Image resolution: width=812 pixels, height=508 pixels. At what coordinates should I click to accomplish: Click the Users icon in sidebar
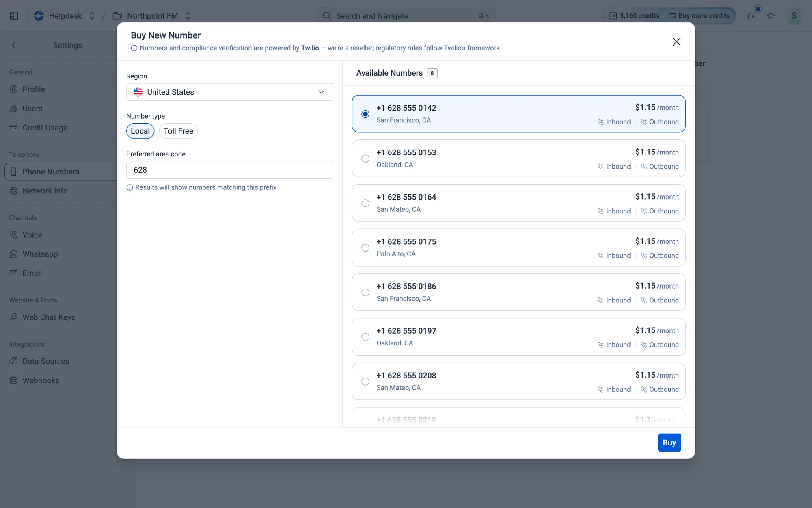tap(14, 109)
